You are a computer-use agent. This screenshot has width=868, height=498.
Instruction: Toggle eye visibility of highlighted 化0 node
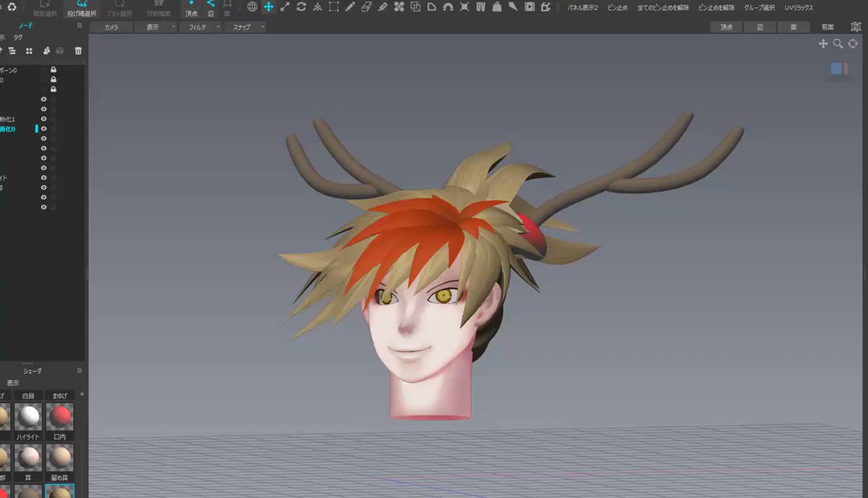coord(43,129)
